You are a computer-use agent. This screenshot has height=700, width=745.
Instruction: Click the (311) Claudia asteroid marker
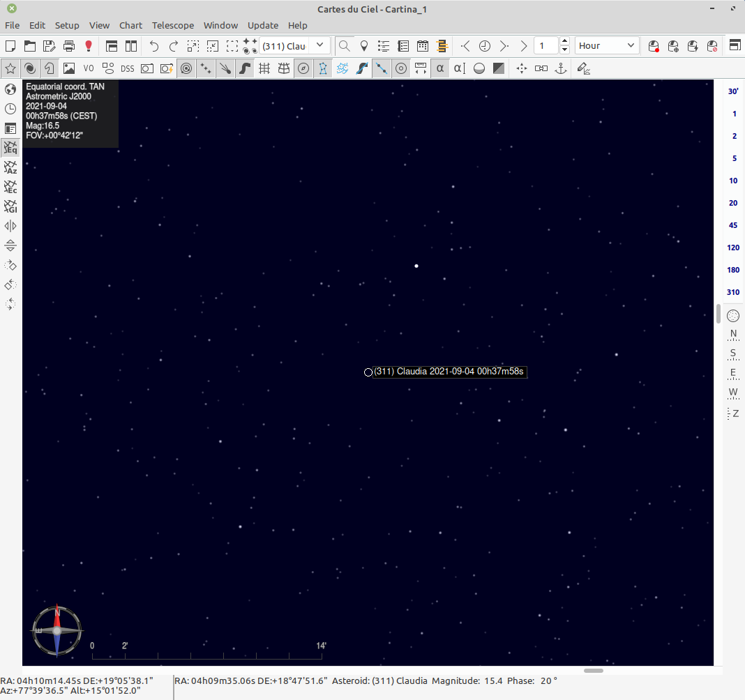[368, 372]
